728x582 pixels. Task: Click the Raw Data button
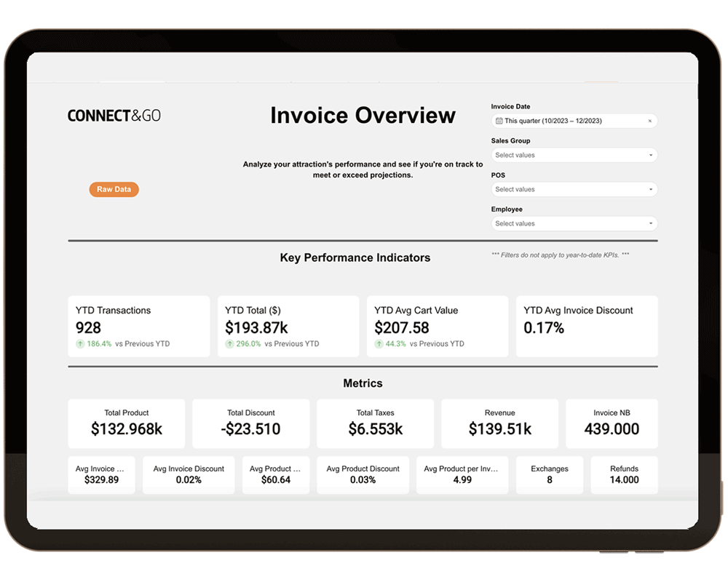click(114, 189)
